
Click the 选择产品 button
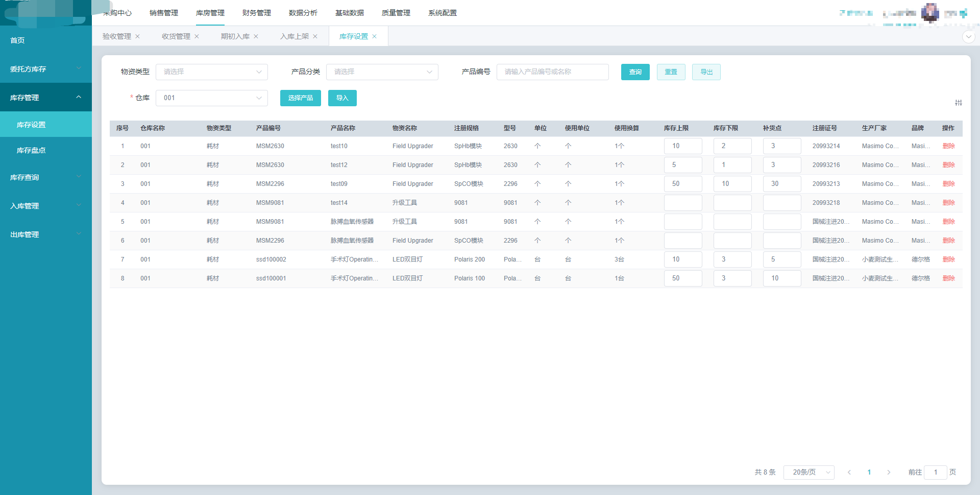[x=301, y=98]
